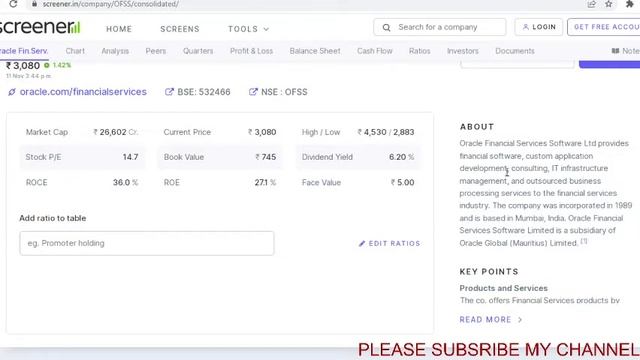Expand the Tools dropdown menu
This screenshot has width=640, height=360.
click(249, 29)
